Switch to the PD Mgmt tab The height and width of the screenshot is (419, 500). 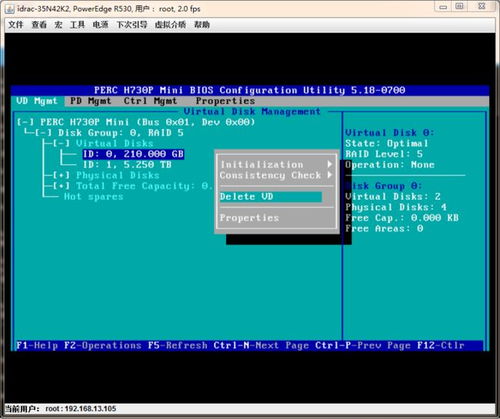pos(90,101)
